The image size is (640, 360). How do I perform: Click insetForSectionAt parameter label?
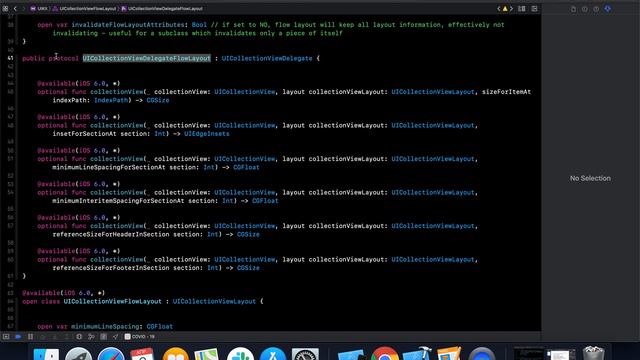click(x=84, y=134)
